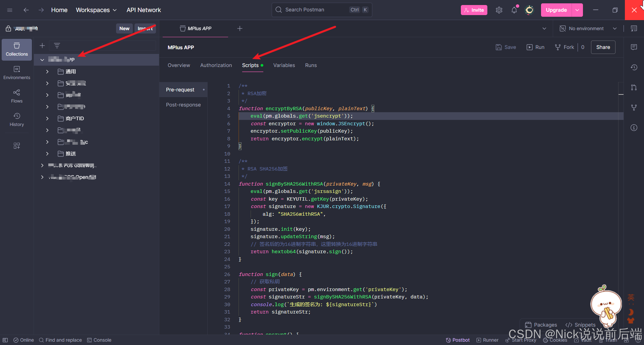Select the Post-response script section
The height and width of the screenshot is (345, 644).
click(183, 105)
